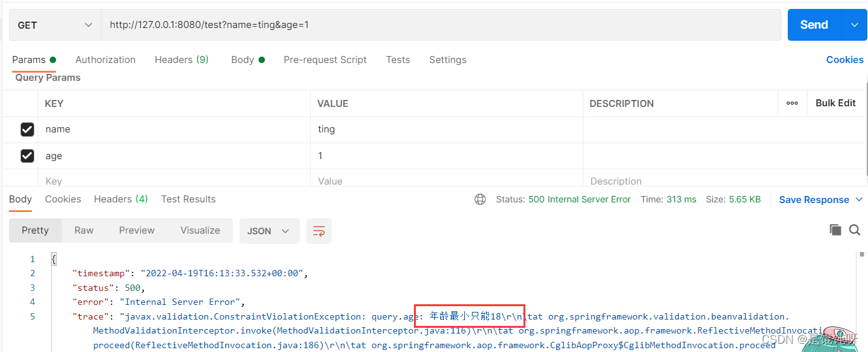Click the 'Time: 313 ms' text
Viewport: 868px width, 352px height.
click(668, 199)
